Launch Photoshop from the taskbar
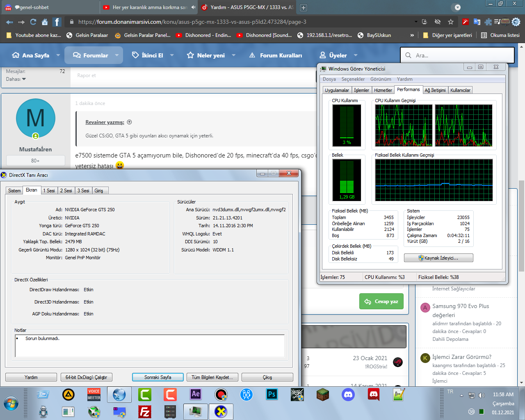This screenshot has width=525, height=420. (272, 395)
